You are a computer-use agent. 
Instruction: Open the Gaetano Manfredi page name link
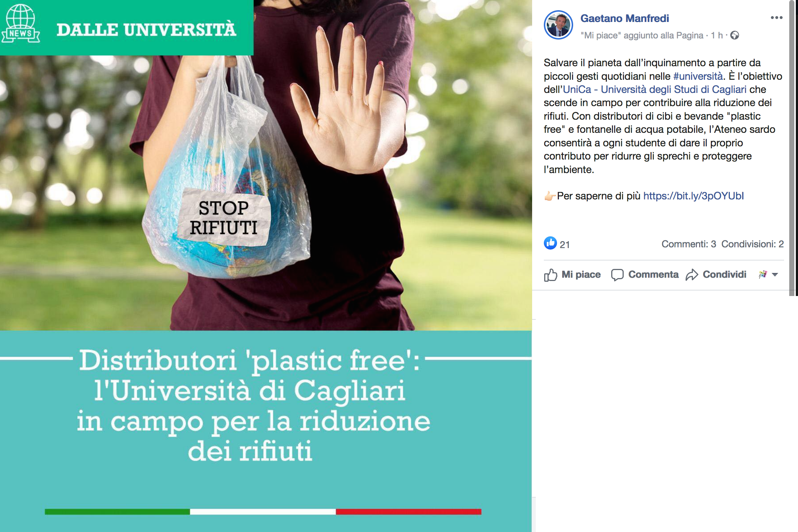click(624, 18)
